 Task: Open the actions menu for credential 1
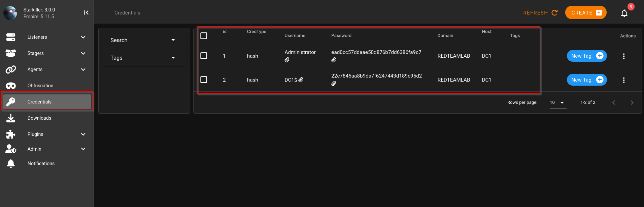624,56
